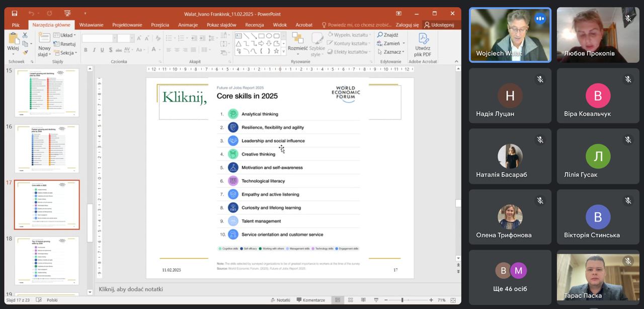This screenshot has height=309, width=644.
Task: Open the Wstawianie ribbon tab
Action: click(x=91, y=25)
